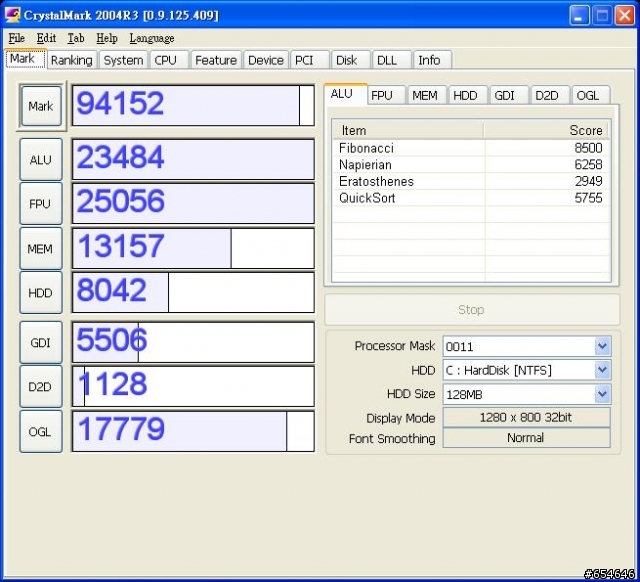Click the total Mark score bar 94152
Image resolution: width=640 pixels, height=582 pixels.
(x=193, y=105)
